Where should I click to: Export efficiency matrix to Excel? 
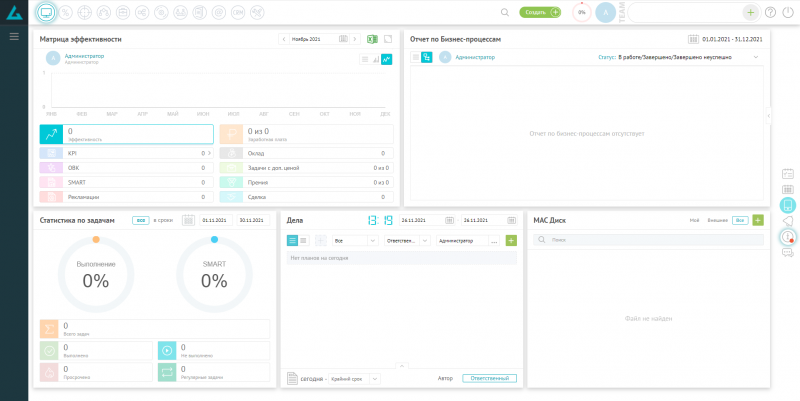click(372, 38)
